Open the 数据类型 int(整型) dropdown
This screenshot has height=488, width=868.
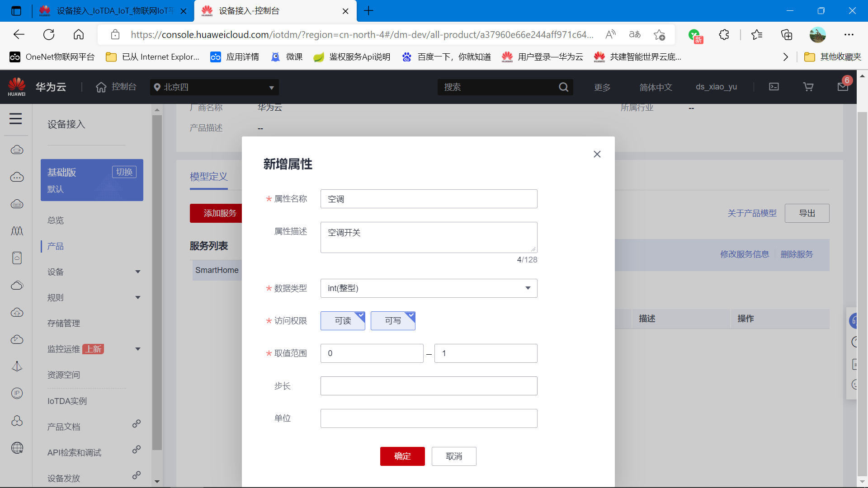429,288
